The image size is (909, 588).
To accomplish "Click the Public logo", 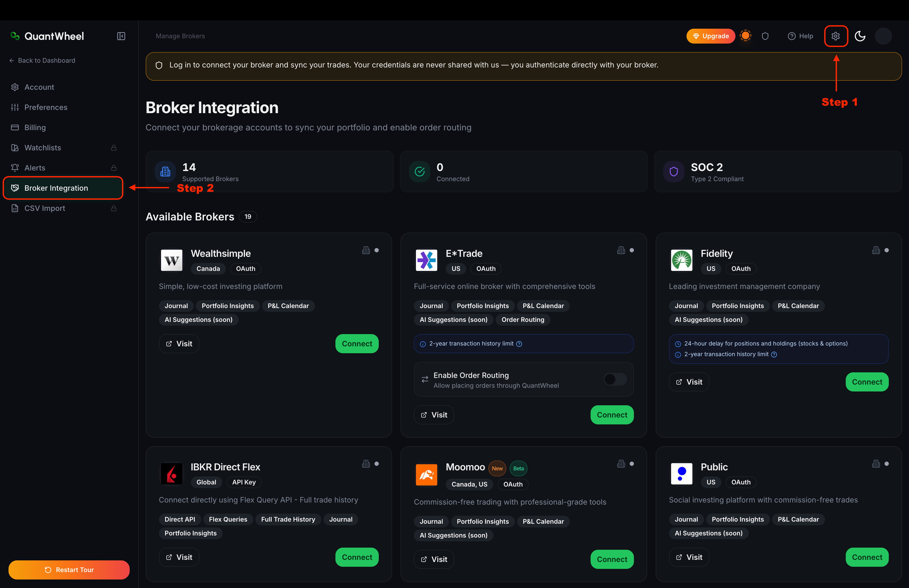I will tap(681, 474).
